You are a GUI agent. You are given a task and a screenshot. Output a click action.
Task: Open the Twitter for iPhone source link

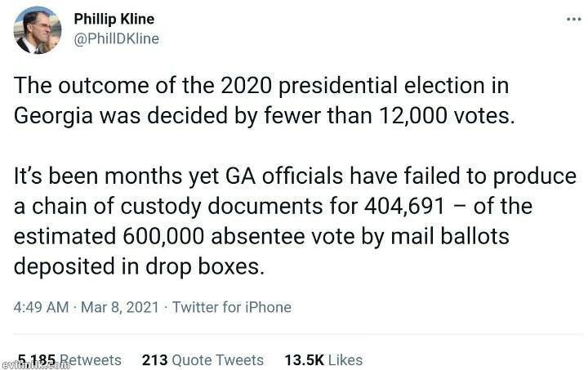(233, 307)
